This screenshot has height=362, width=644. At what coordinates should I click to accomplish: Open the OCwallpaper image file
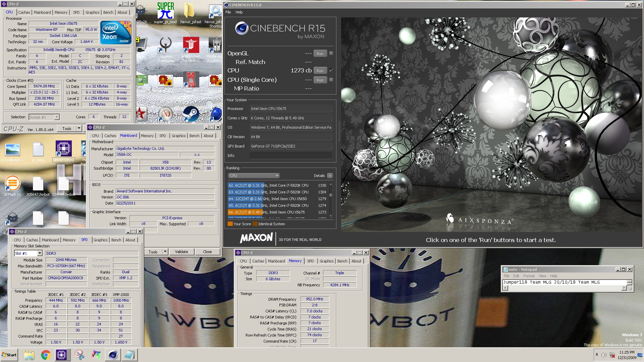tap(12, 152)
